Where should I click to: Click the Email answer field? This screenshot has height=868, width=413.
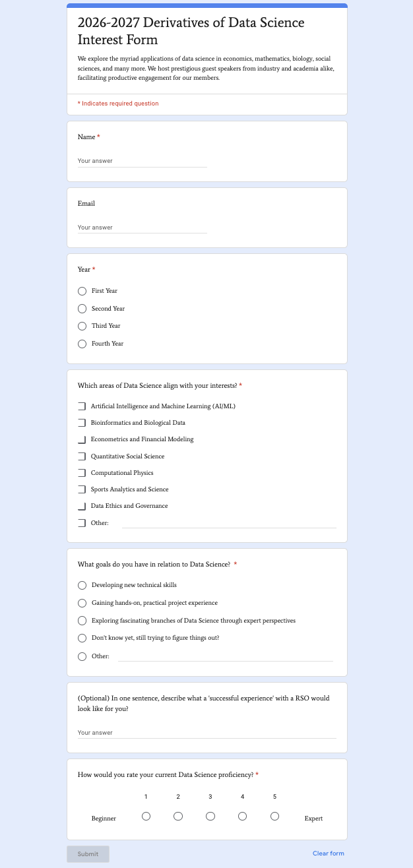tap(143, 228)
